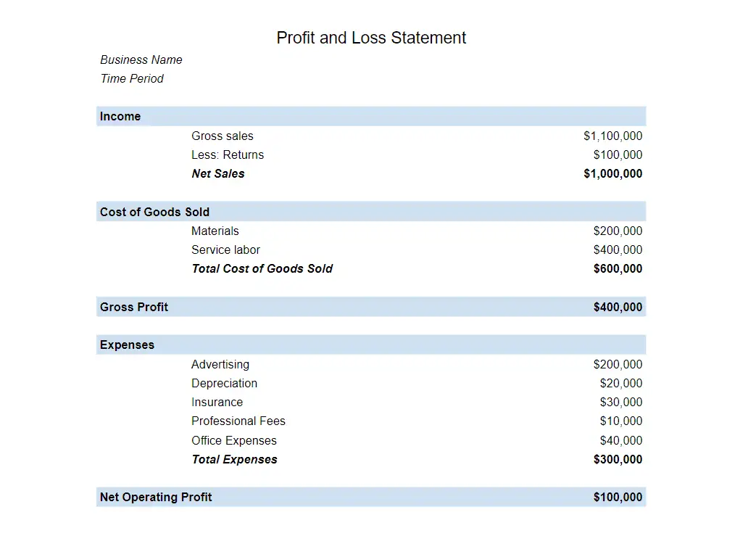Click the Cost of Goods Sold header
Screen dimensions: 756x536
tap(154, 212)
